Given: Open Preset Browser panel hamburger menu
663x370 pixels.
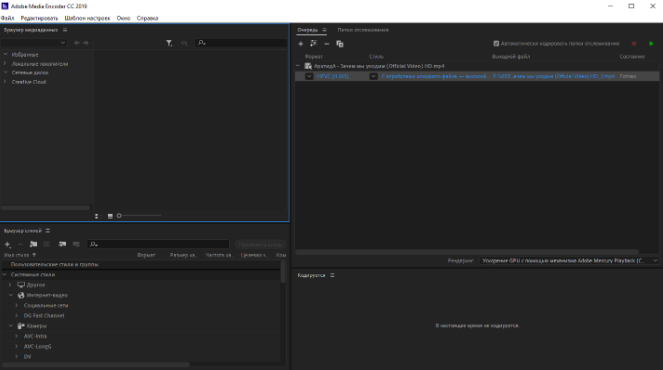Looking at the screenshot, I should pyautogui.click(x=48, y=231).
